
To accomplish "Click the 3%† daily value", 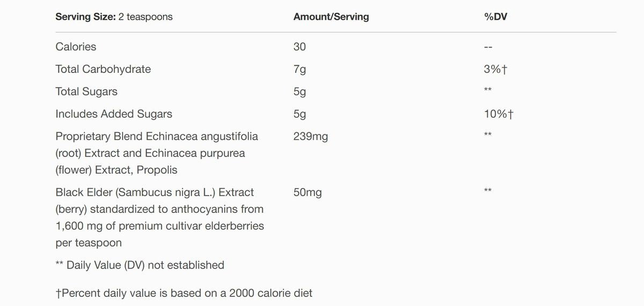I will click(x=495, y=69).
